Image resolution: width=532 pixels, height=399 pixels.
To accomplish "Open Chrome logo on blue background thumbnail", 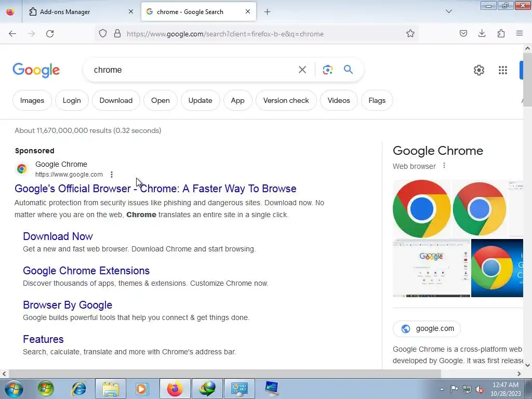I will pyautogui.click(x=497, y=268).
